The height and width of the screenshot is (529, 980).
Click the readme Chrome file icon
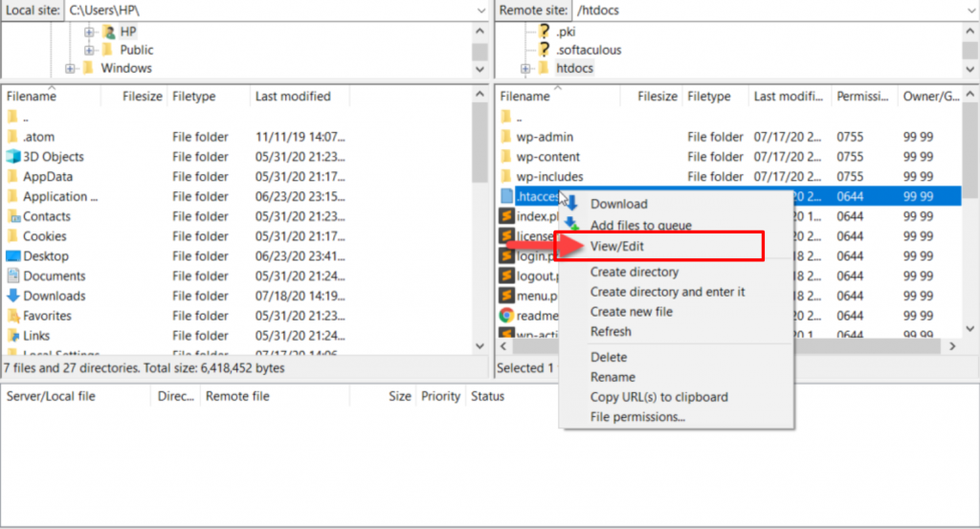click(x=506, y=316)
